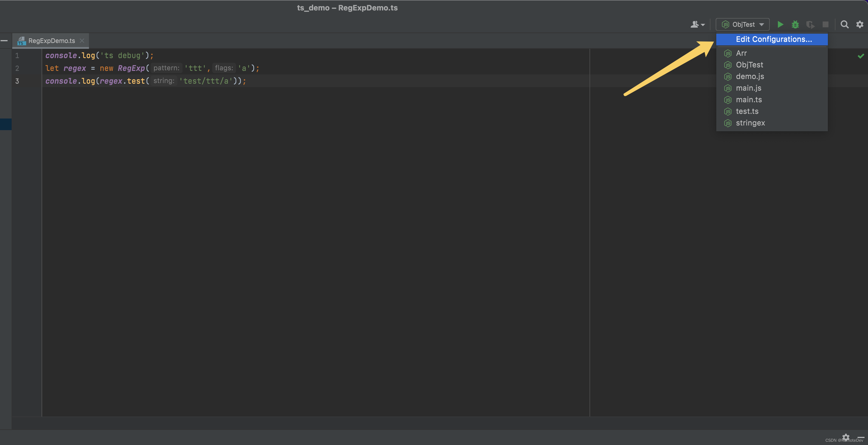Click the green inspection checkmark
The height and width of the screenshot is (445, 868).
tap(861, 56)
